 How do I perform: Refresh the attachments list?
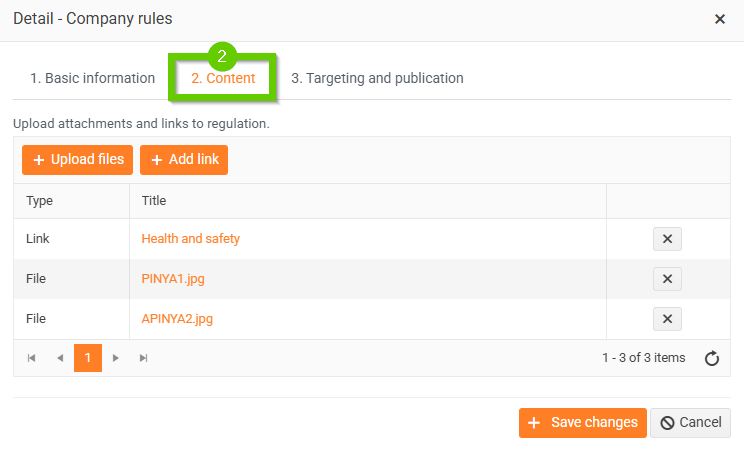click(712, 359)
